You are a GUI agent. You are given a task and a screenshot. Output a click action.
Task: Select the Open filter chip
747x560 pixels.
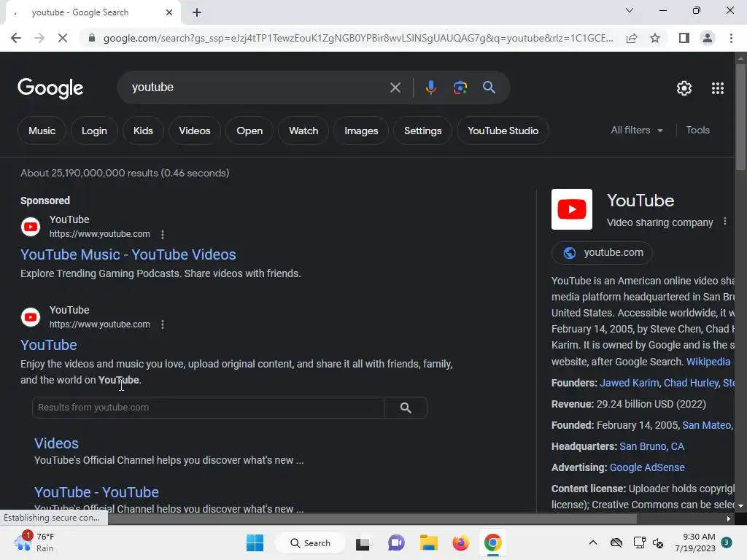249,131
